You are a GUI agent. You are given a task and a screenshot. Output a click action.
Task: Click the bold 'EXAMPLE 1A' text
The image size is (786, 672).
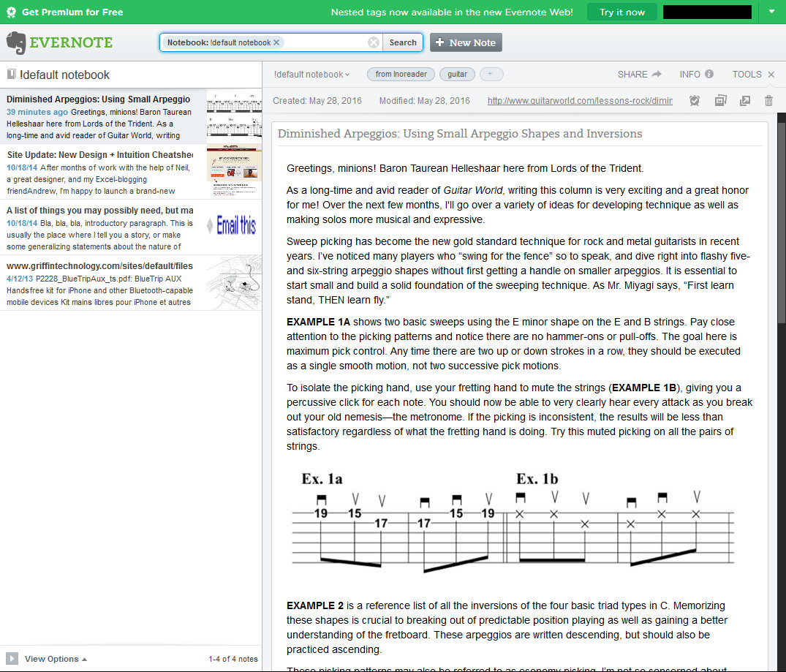point(318,322)
